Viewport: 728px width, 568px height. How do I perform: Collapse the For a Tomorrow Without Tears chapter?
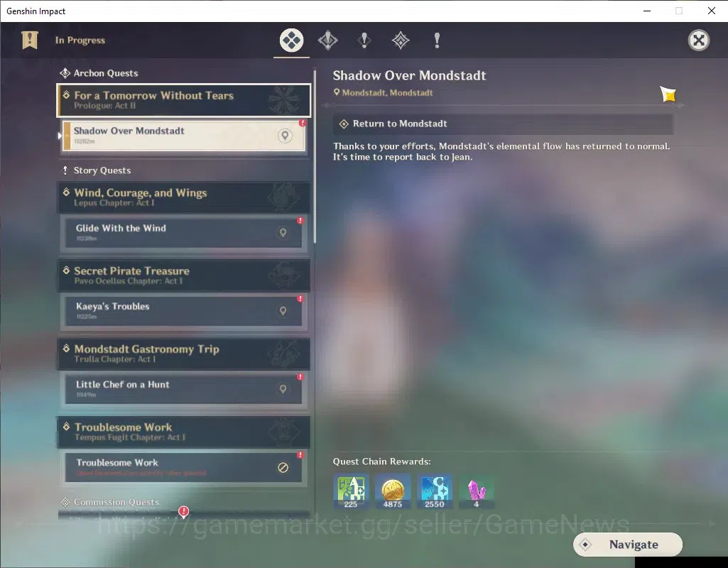tap(184, 100)
